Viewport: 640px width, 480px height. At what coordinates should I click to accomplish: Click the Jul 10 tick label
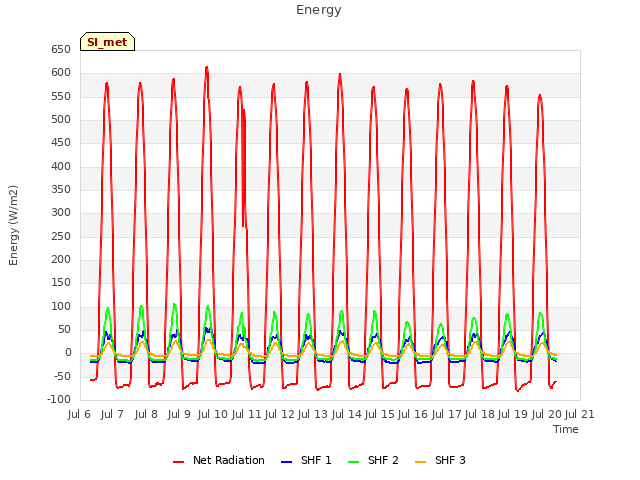tap(213, 414)
